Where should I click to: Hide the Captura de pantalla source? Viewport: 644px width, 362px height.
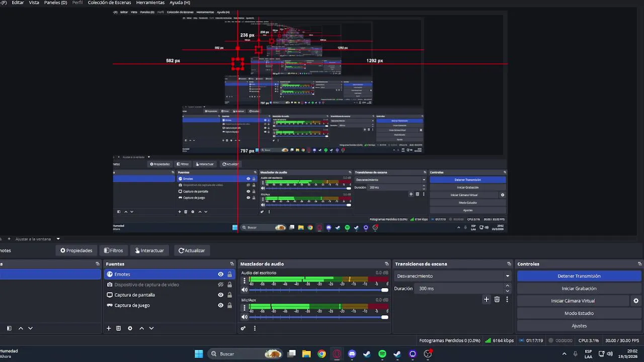click(x=220, y=295)
